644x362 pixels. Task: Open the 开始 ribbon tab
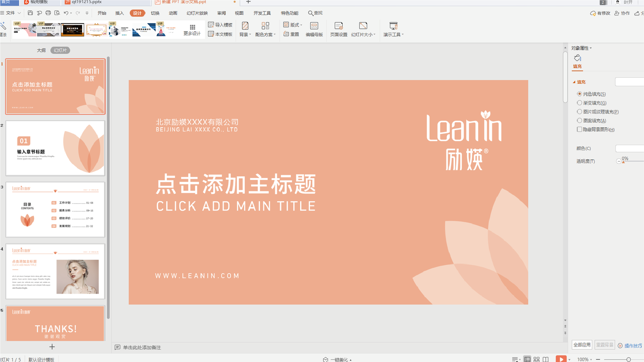click(x=102, y=13)
